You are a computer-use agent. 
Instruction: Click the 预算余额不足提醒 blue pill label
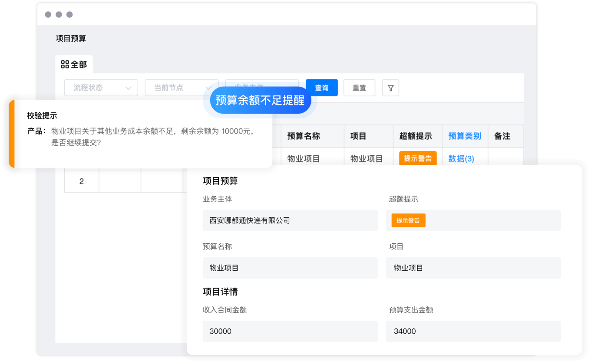click(260, 100)
